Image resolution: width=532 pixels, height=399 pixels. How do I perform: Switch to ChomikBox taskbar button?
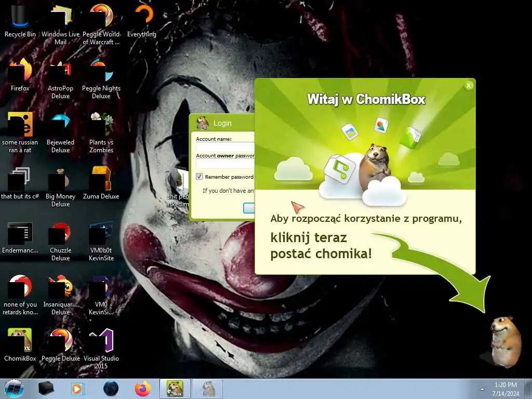click(175, 389)
